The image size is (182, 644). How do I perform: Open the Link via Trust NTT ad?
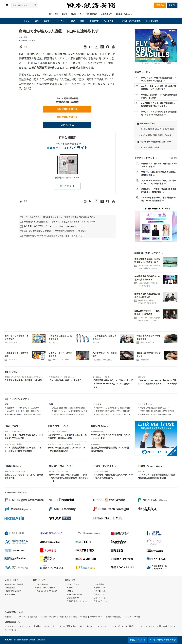pyautogui.click(x=156, y=439)
